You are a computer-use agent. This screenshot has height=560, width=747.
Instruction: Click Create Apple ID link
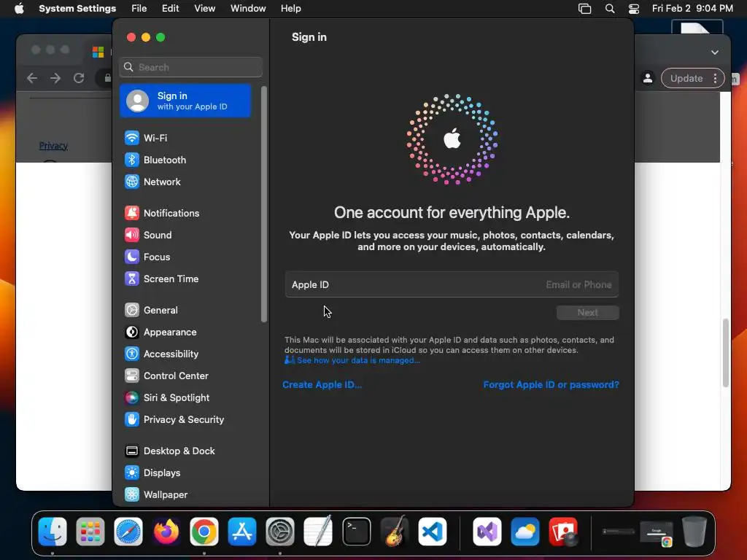coord(322,385)
